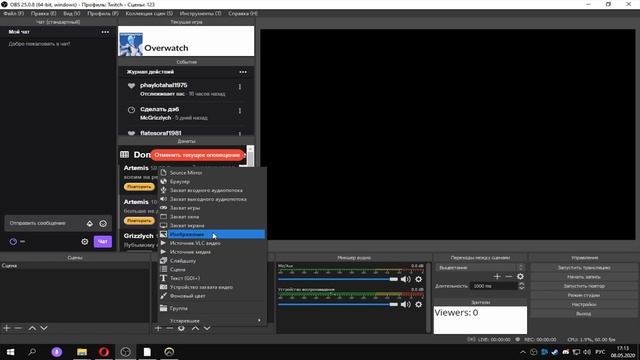Click the bits icon in chat field
The image size is (640, 360).
click(x=90, y=223)
